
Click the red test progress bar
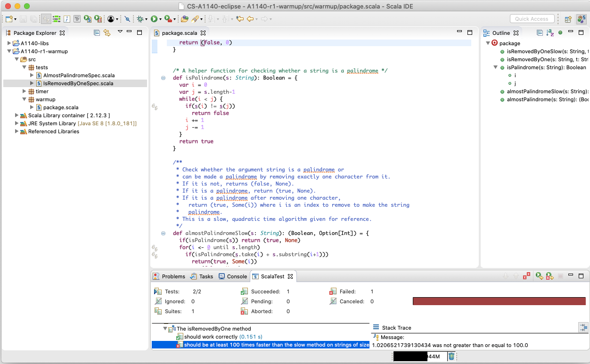(499, 301)
